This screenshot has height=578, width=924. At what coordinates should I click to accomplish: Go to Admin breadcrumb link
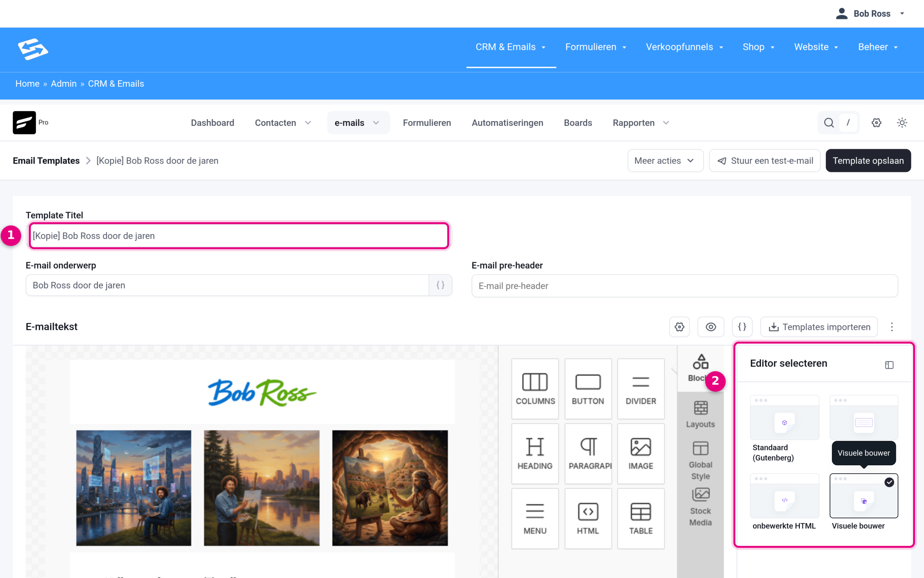pos(64,83)
